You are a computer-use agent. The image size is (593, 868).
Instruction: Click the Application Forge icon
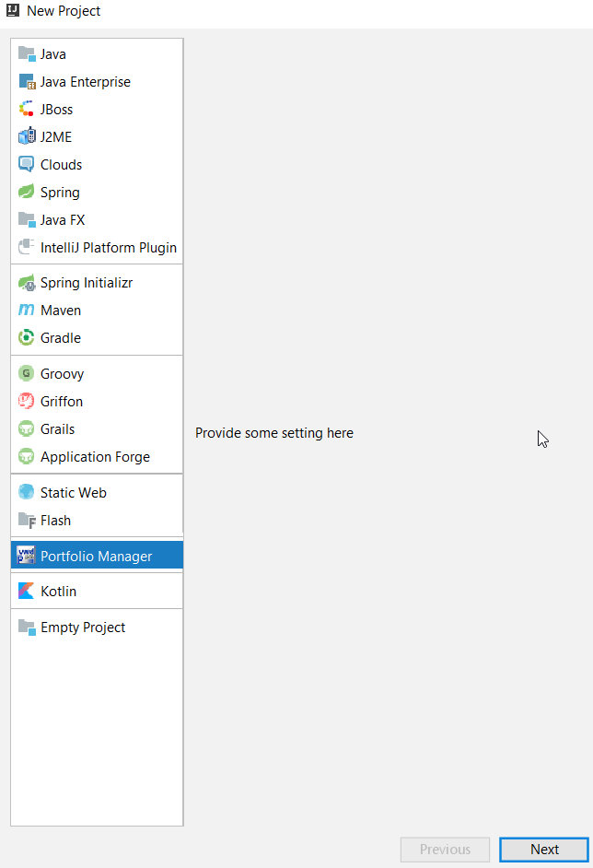pyautogui.click(x=27, y=457)
